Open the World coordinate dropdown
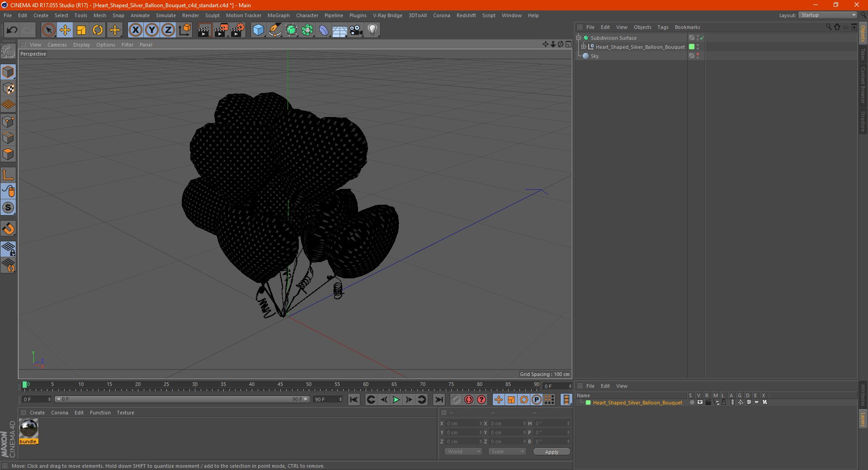Viewport: 868px width, 470px height. pos(463,451)
